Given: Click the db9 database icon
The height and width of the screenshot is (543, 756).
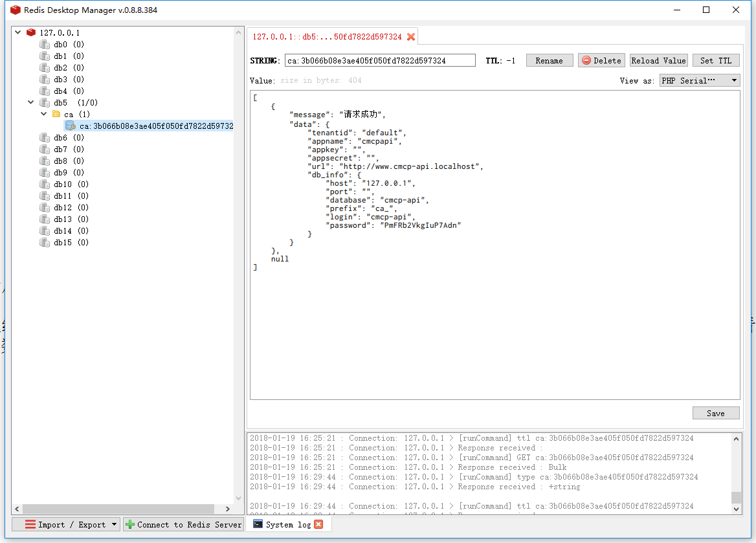Looking at the screenshot, I should 44,172.
